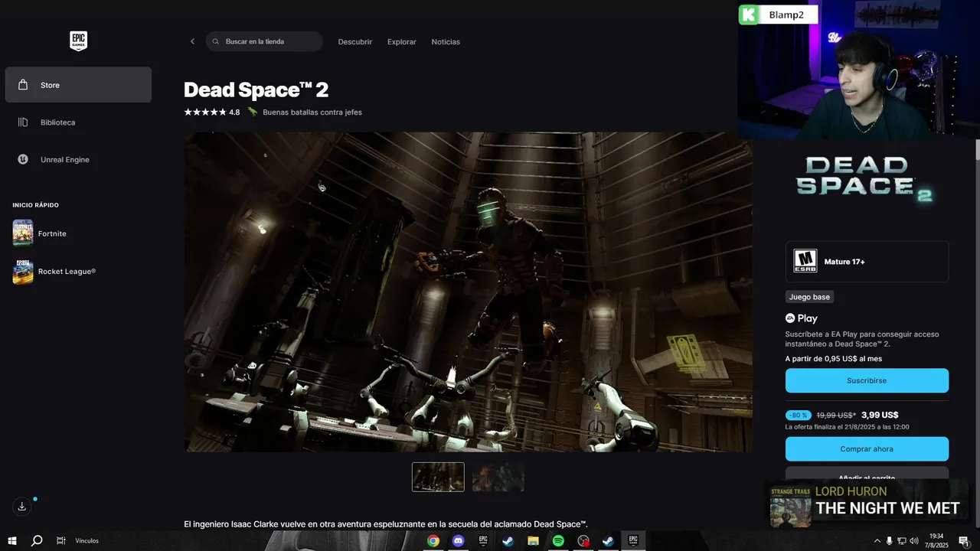
Task: Open Unreal Engine in the sidebar
Action: 78,159
